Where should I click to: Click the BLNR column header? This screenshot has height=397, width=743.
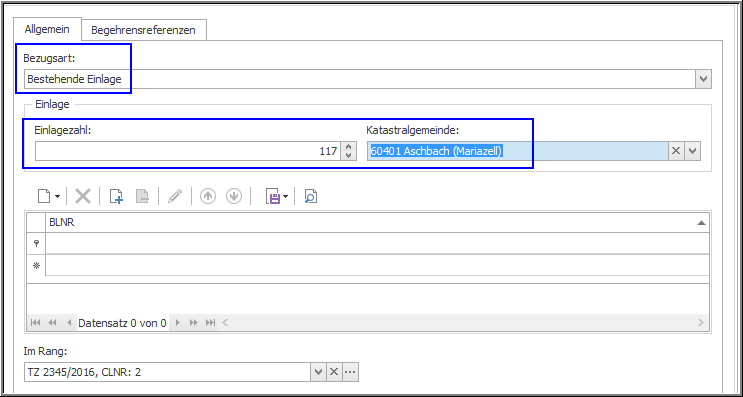coord(377,223)
